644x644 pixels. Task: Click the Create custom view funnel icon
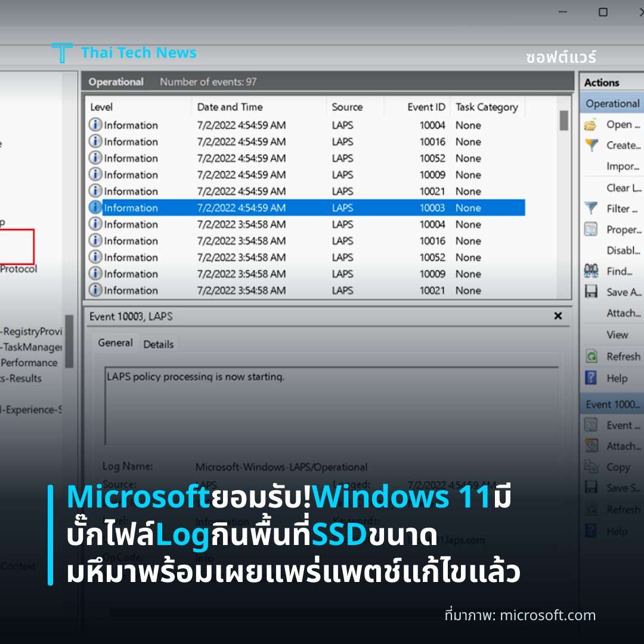coord(591,145)
